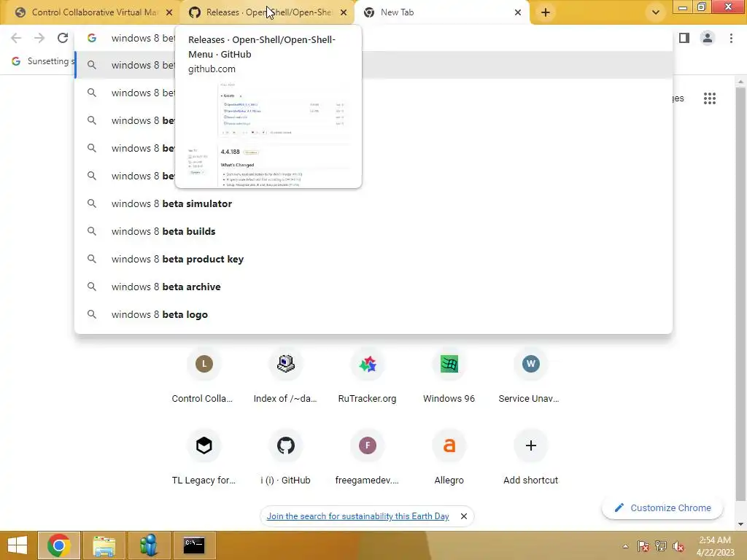Click the Customize Chrome button

click(x=662, y=508)
